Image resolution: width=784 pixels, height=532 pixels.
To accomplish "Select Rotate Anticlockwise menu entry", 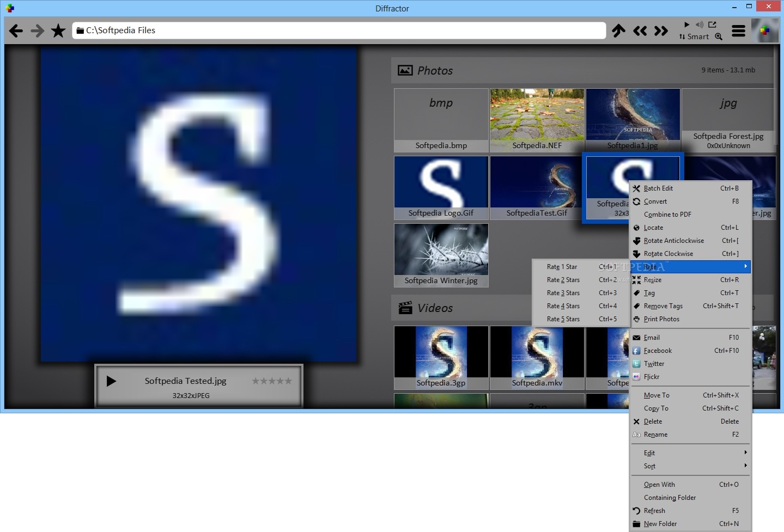I will coord(690,241).
